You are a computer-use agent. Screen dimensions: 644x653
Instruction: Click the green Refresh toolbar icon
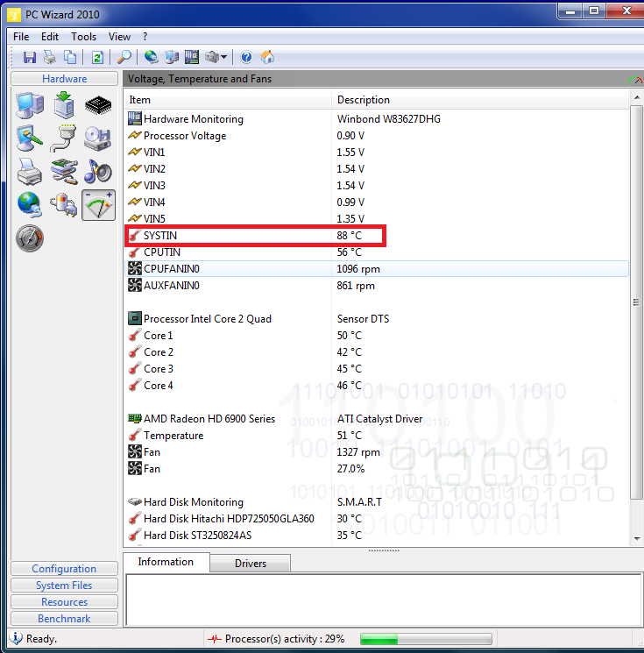[x=97, y=57]
